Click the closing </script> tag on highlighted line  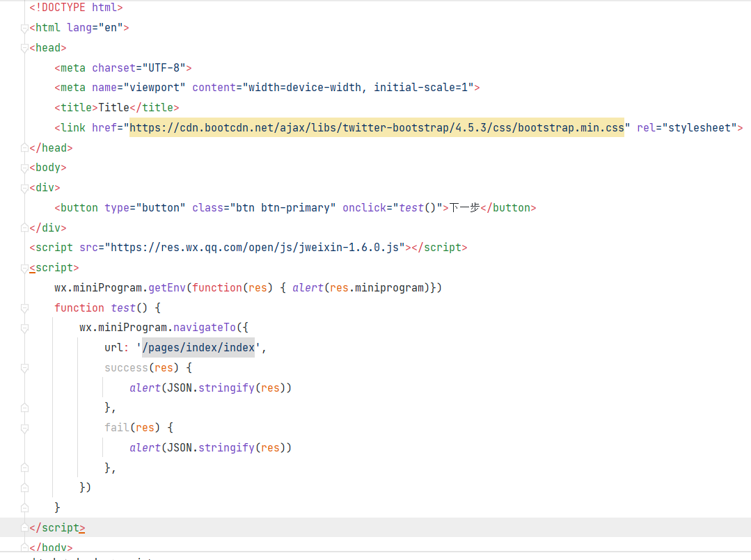pyautogui.click(x=57, y=527)
